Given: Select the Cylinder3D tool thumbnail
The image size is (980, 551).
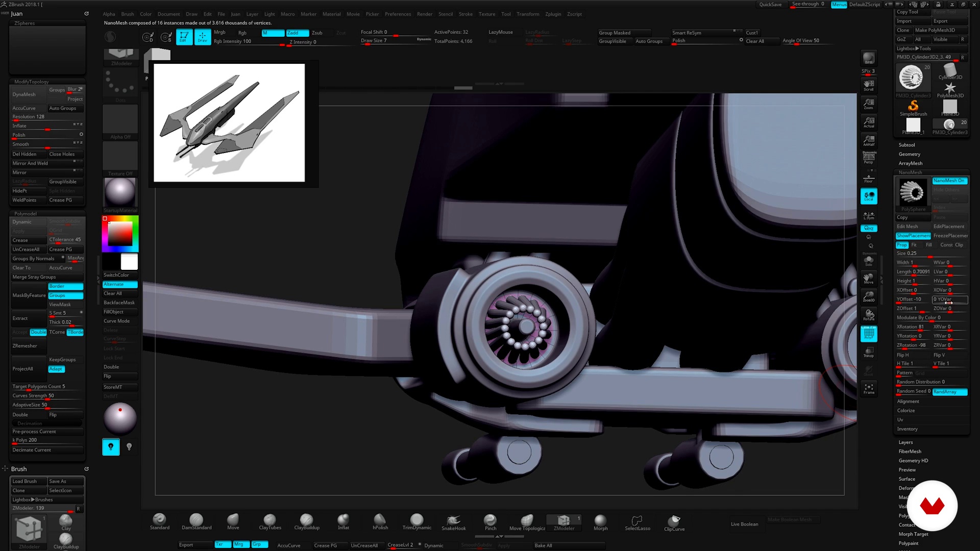Looking at the screenshot, I should coord(950,72).
